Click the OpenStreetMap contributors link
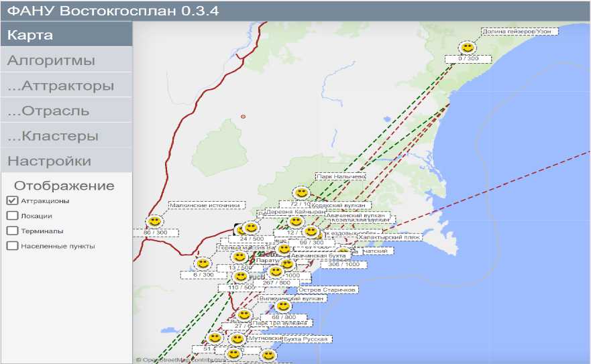 point(181,360)
